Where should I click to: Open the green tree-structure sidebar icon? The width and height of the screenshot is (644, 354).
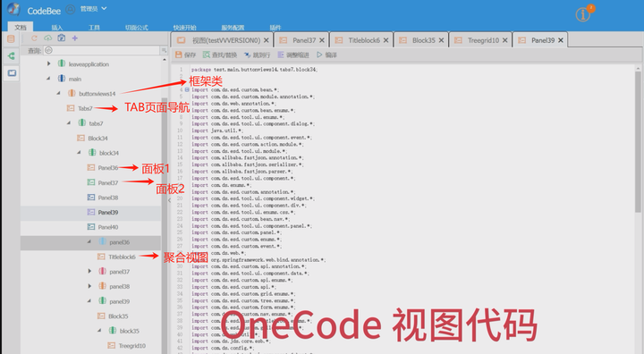point(11,55)
